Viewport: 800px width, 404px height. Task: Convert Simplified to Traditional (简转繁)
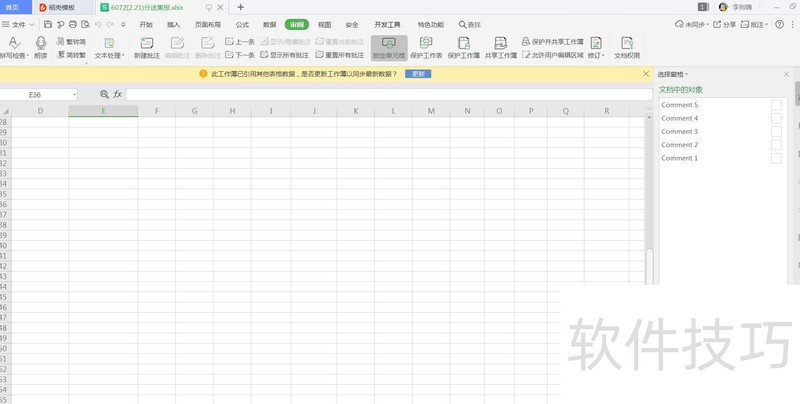tap(71, 55)
